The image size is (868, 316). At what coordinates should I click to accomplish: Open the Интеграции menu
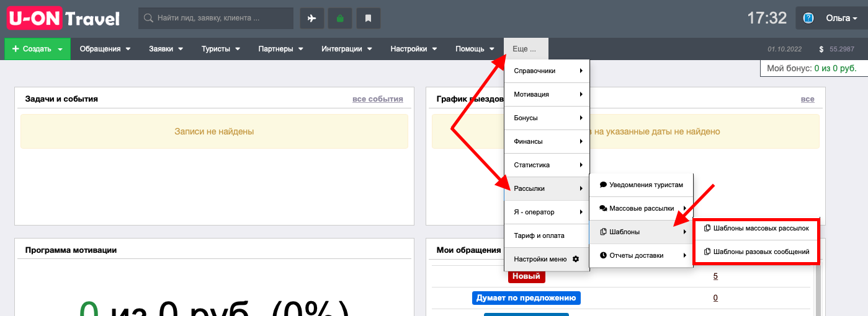click(346, 49)
